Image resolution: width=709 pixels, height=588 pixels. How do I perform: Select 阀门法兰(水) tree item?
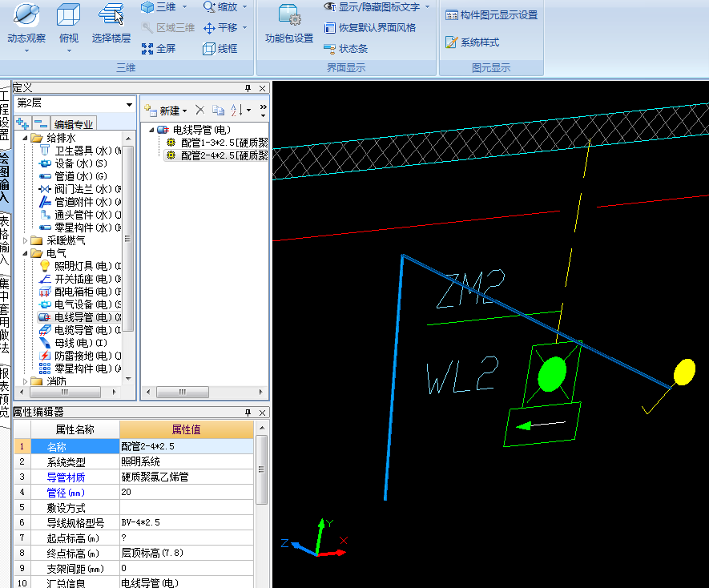click(x=80, y=189)
